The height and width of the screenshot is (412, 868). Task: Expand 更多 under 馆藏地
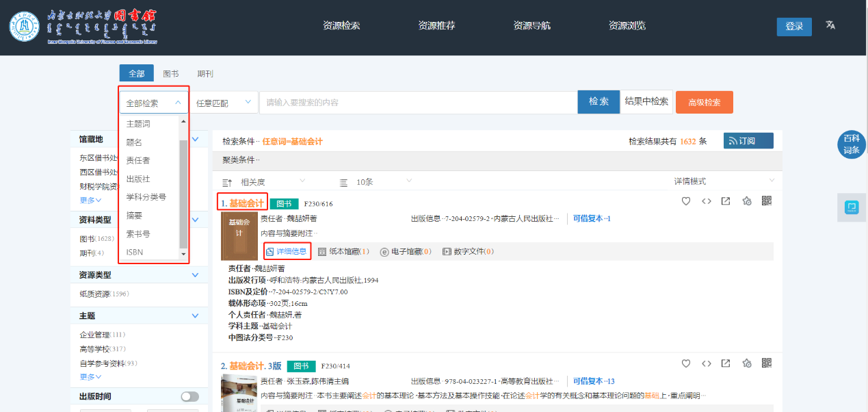(90, 201)
